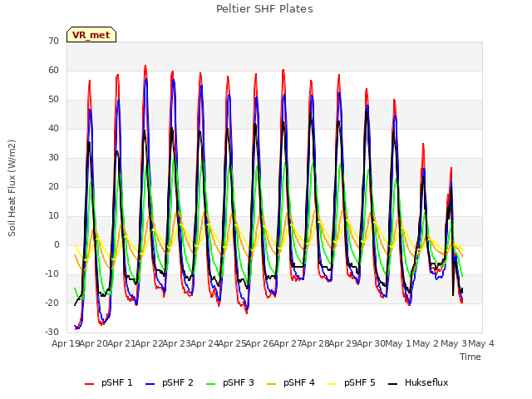Image resolution: width=532 pixels, height=399 pixels.
Task: Click the green pSHF 3 legend swatch
Action: [210, 384]
